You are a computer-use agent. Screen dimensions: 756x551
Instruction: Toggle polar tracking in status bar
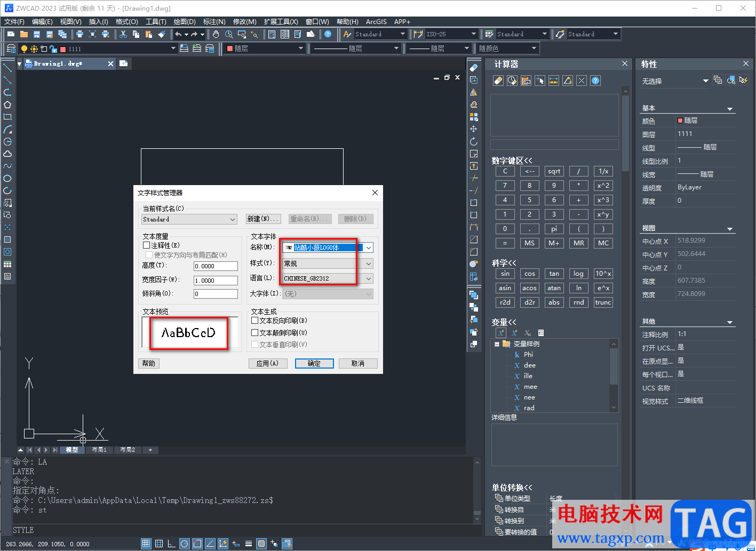pyautogui.click(x=184, y=544)
